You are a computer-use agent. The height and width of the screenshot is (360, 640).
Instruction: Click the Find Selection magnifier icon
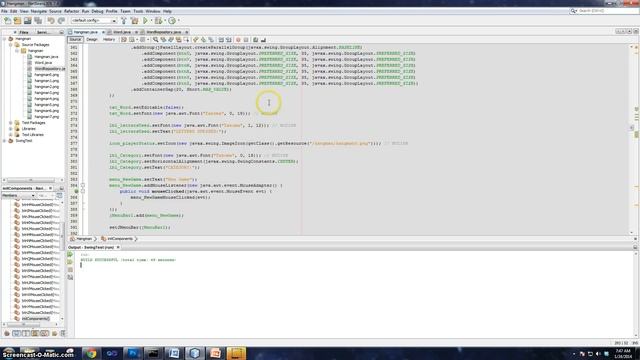(x=156, y=40)
